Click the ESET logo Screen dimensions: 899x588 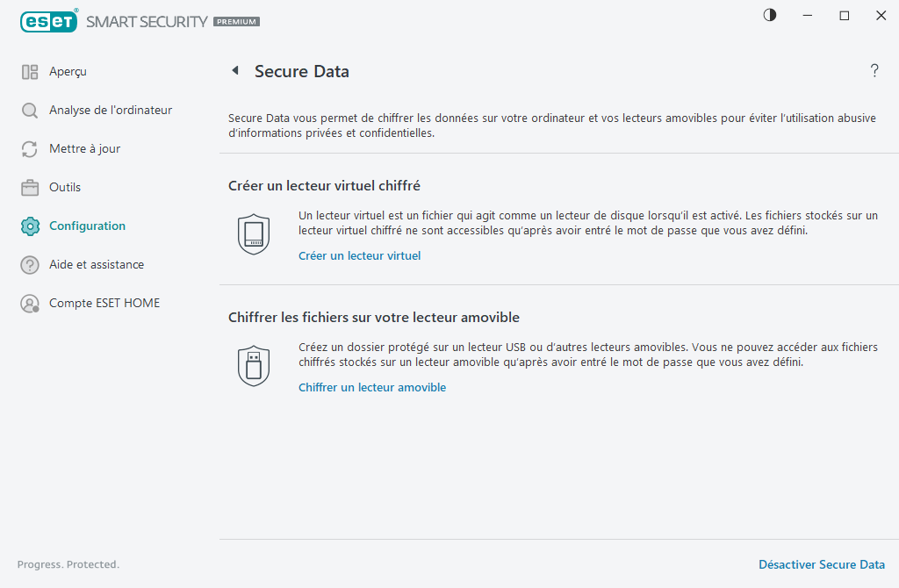(49, 20)
